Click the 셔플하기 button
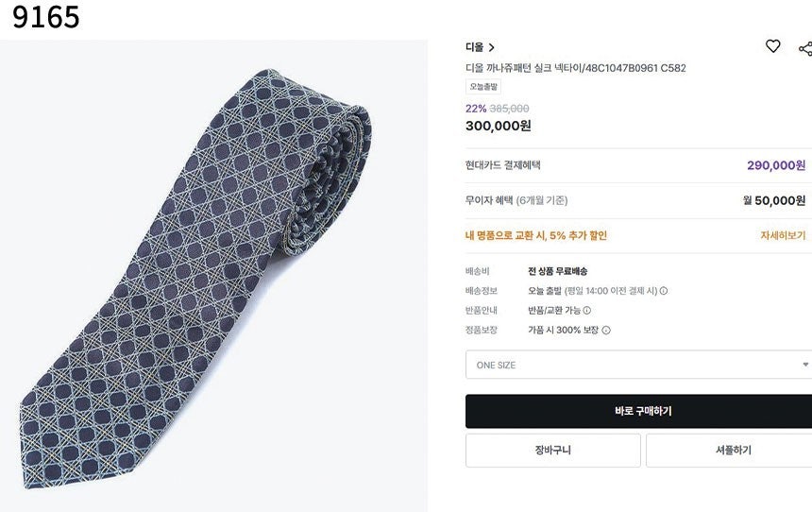 pos(728,451)
